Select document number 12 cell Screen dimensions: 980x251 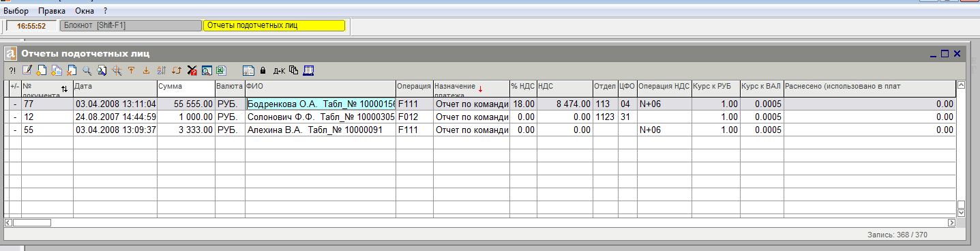coord(47,117)
